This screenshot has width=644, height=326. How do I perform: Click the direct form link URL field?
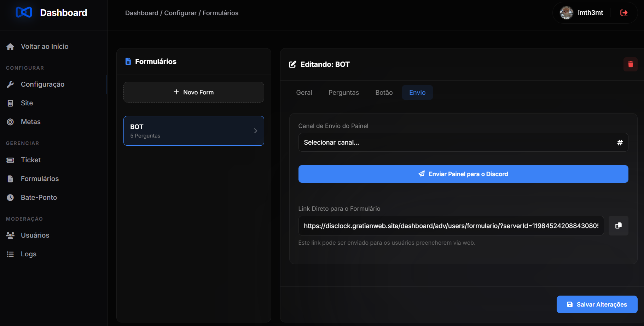click(451, 226)
